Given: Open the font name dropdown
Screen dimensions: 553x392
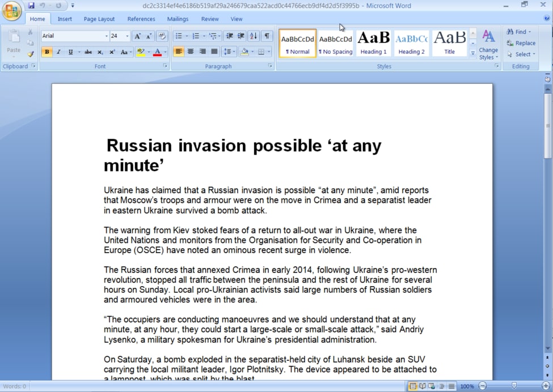Looking at the screenshot, I should [106, 36].
